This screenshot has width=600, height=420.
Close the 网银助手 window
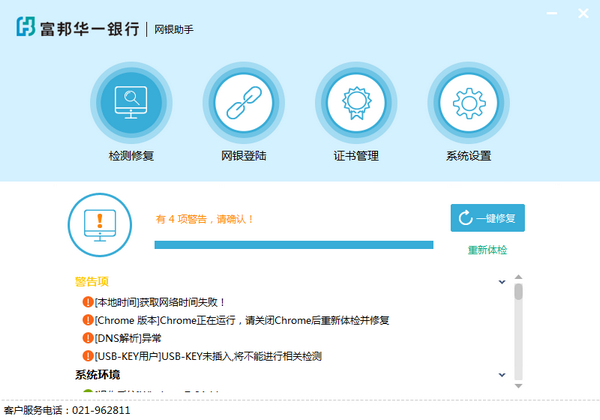(583, 13)
